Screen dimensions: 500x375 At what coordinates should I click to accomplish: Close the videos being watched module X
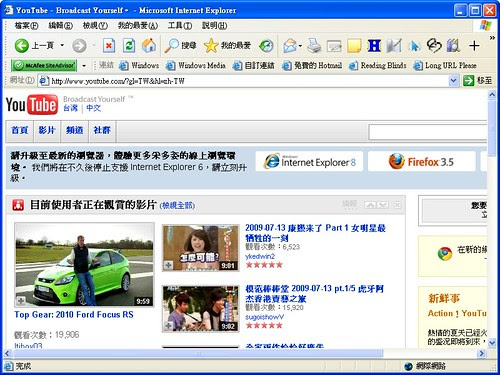397,205
